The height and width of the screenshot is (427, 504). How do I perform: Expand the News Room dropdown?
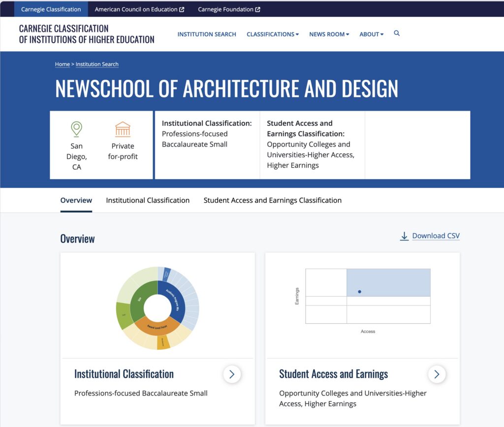pos(329,34)
